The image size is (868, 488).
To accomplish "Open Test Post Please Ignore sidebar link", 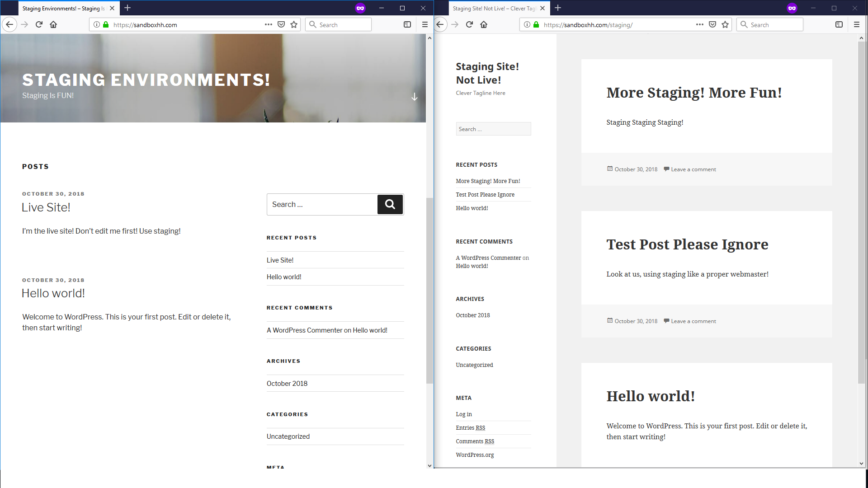I will coord(485,195).
